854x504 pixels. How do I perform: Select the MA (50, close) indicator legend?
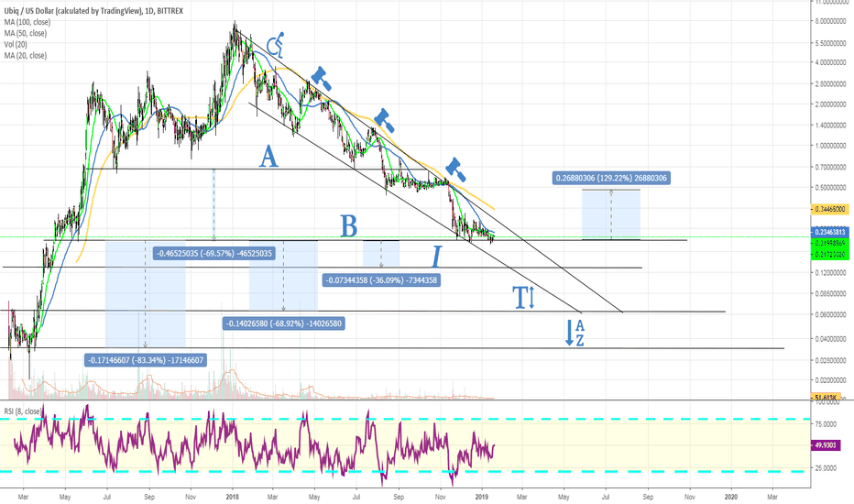click(x=26, y=33)
